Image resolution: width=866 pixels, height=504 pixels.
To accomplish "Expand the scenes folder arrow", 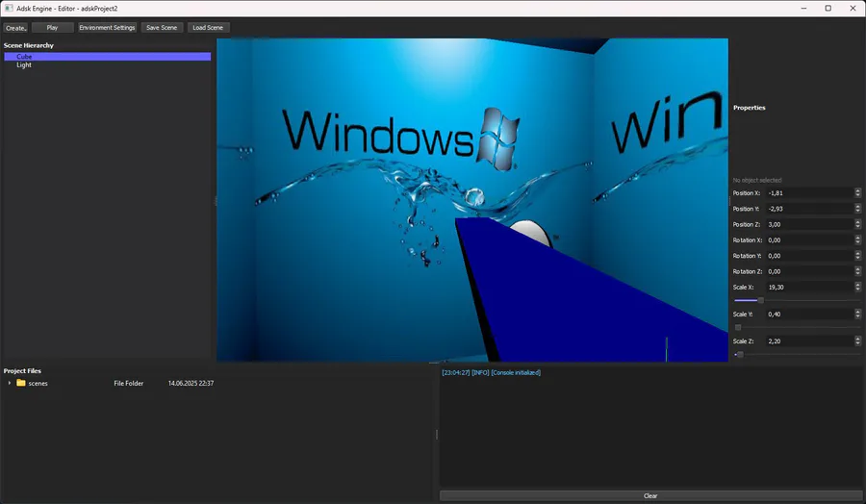I will point(10,383).
